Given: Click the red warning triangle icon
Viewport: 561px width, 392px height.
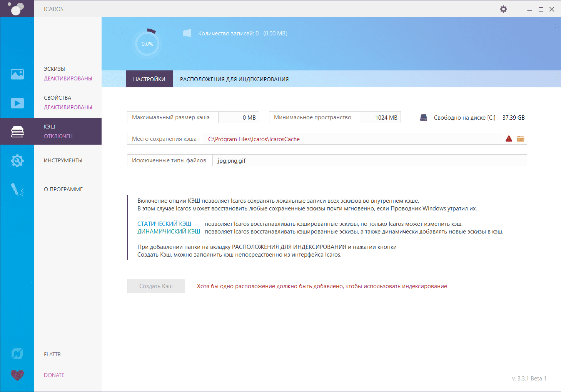Looking at the screenshot, I should coord(509,138).
